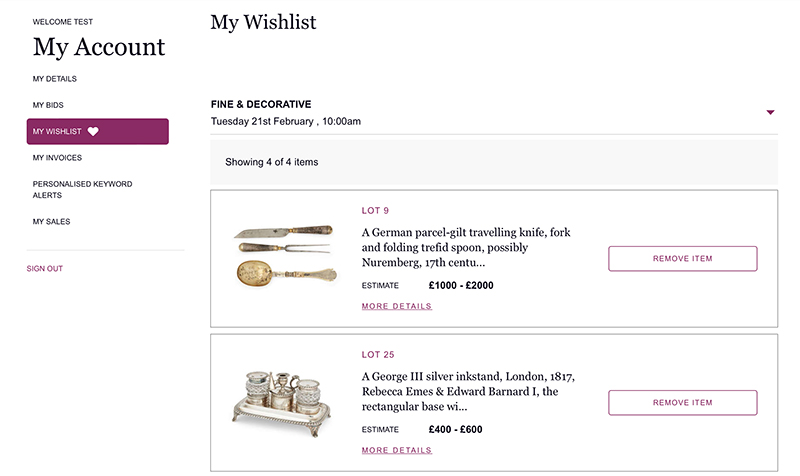Click the travelling knife and spoon thumbnail
Screen dimensions: 800x476
284,256
